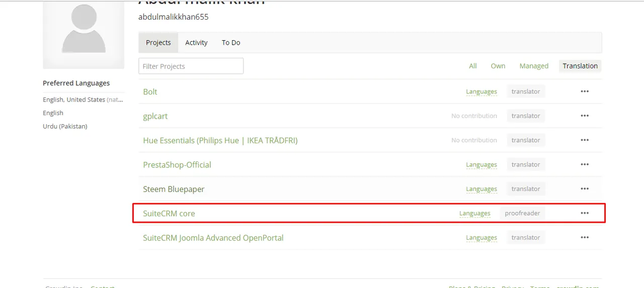The image size is (644, 288).
Task: Switch to the Activity tab
Action: point(196,43)
